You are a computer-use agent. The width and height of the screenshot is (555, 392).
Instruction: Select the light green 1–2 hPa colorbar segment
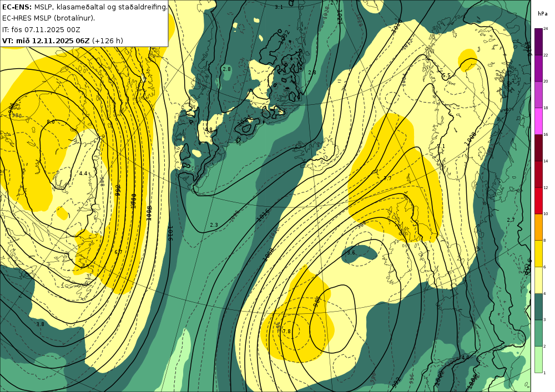click(538, 360)
